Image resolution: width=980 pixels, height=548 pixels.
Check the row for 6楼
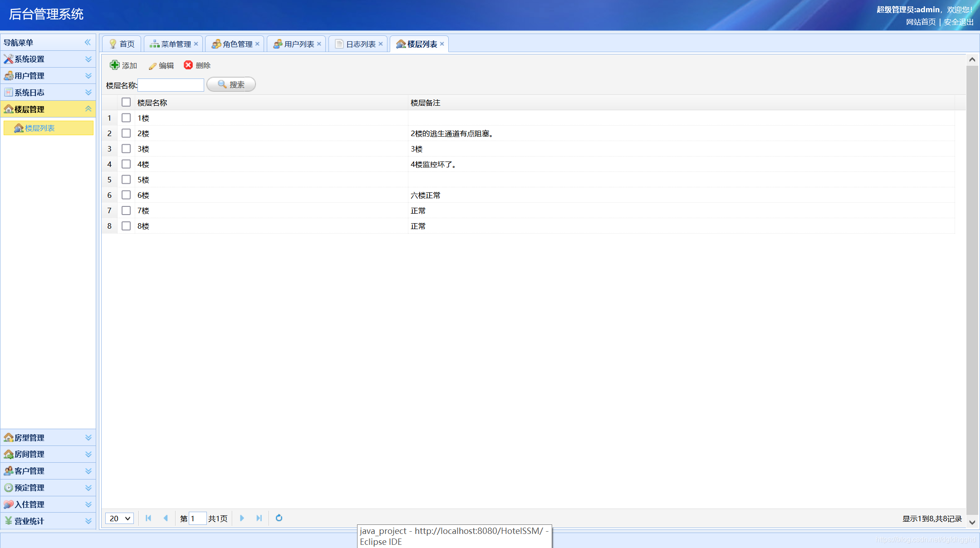click(126, 195)
